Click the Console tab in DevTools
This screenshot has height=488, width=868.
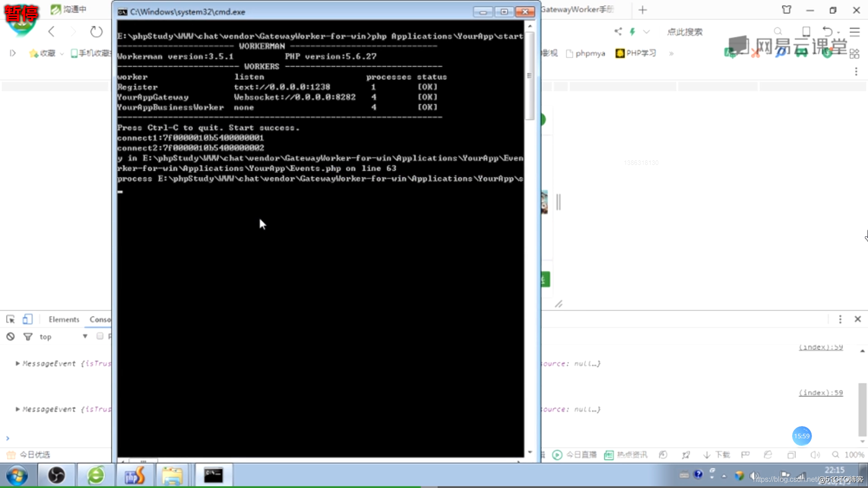(x=100, y=319)
